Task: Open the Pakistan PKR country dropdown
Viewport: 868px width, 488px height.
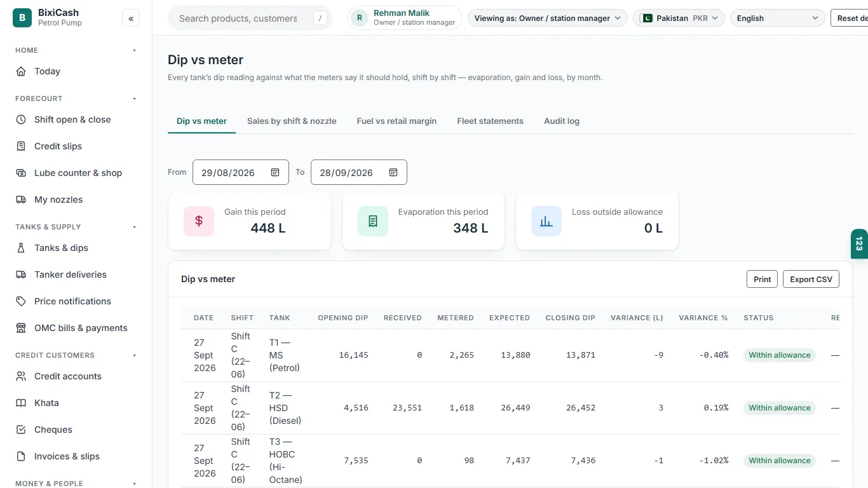Action: (679, 18)
